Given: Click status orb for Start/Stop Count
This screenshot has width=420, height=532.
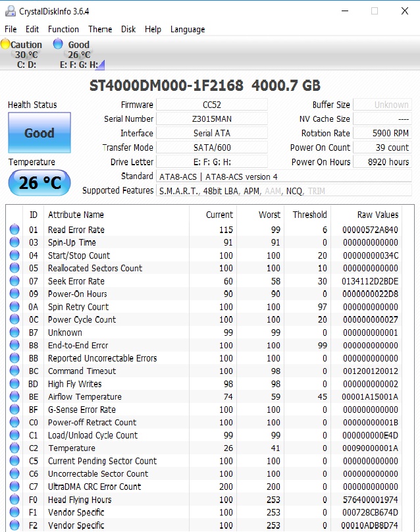Looking at the screenshot, I should tap(14, 255).
